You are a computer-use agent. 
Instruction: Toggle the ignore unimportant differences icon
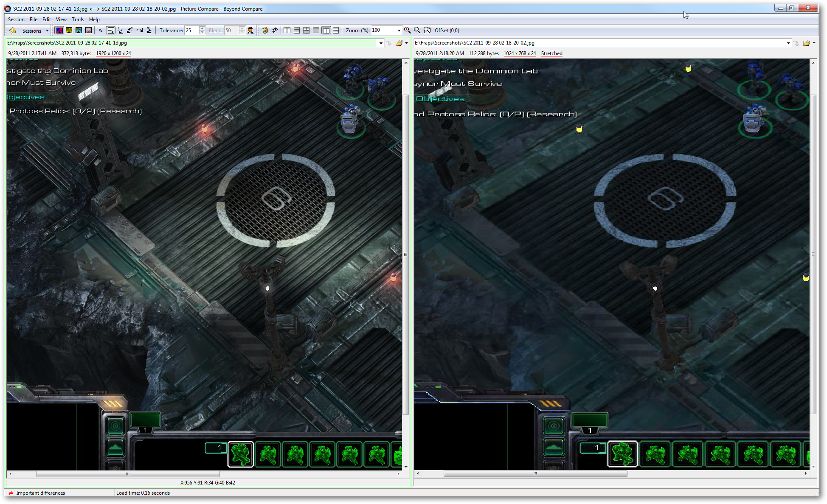(x=101, y=31)
